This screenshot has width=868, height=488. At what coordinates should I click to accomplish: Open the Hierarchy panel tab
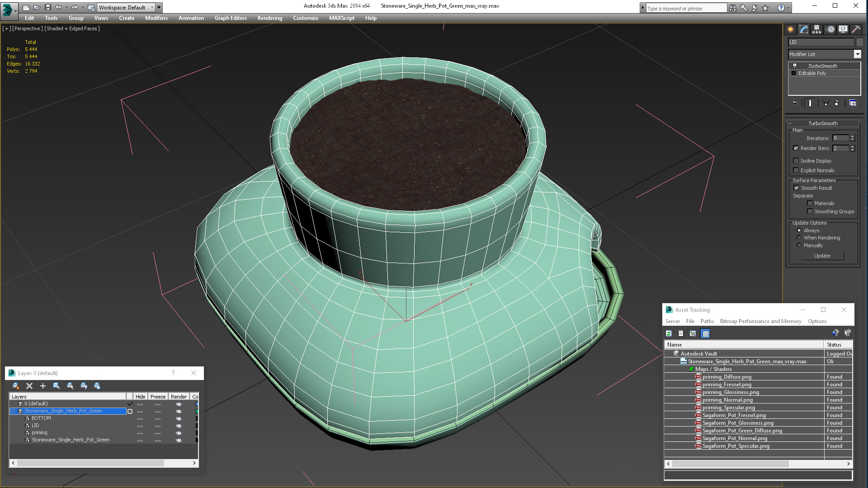point(816,29)
